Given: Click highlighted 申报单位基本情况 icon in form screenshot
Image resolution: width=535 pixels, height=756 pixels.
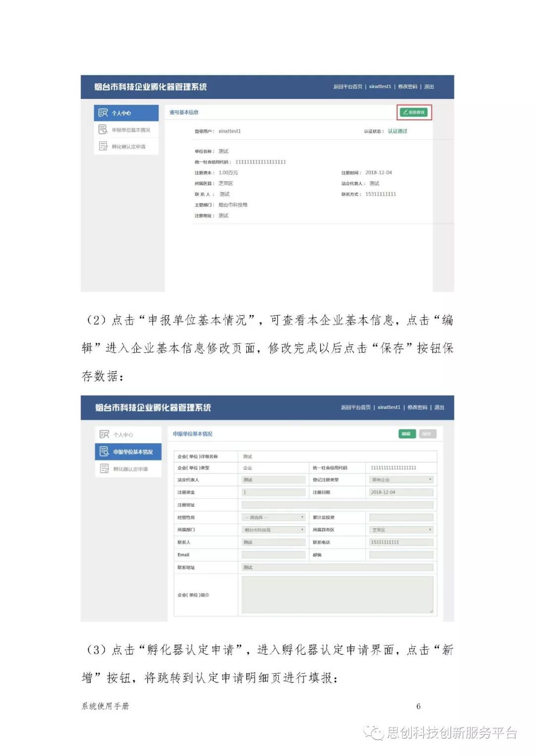Looking at the screenshot, I should coord(104,452).
